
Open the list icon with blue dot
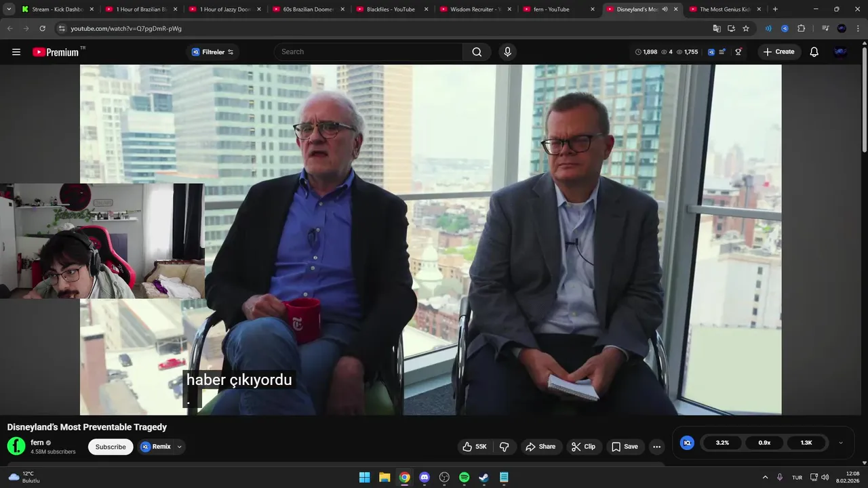[x=723, y=52]
